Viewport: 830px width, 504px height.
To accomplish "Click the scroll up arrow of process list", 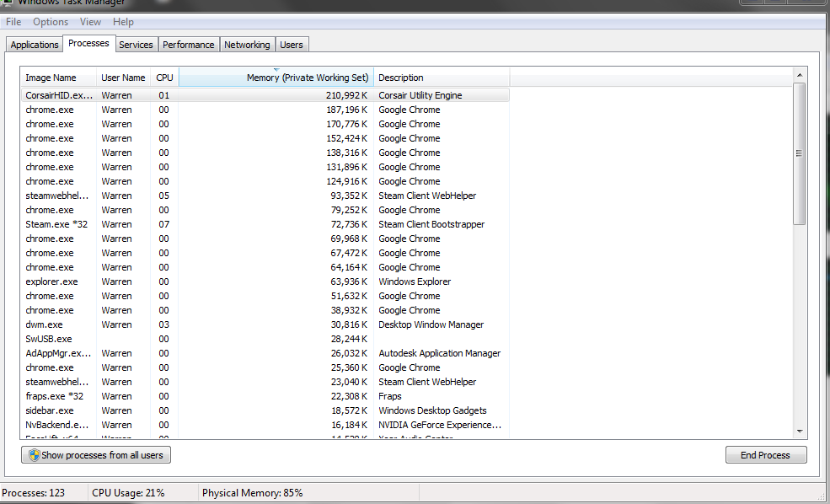I will pyautogui.click(x=800, y=75).
